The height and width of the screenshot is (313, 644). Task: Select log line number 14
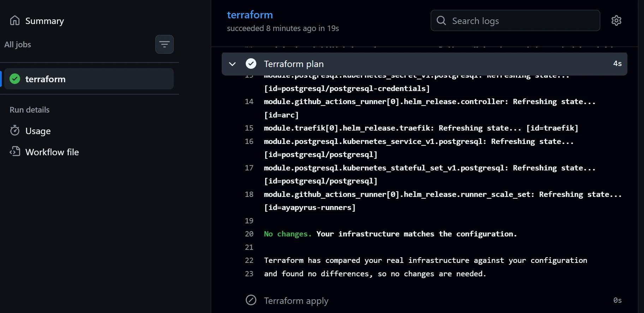pos(249,102)
